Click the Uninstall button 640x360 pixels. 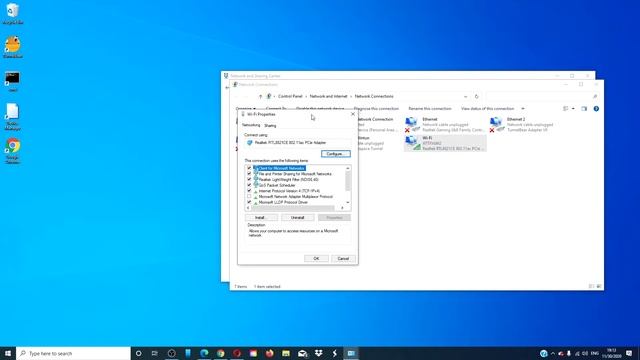point(298,218)
